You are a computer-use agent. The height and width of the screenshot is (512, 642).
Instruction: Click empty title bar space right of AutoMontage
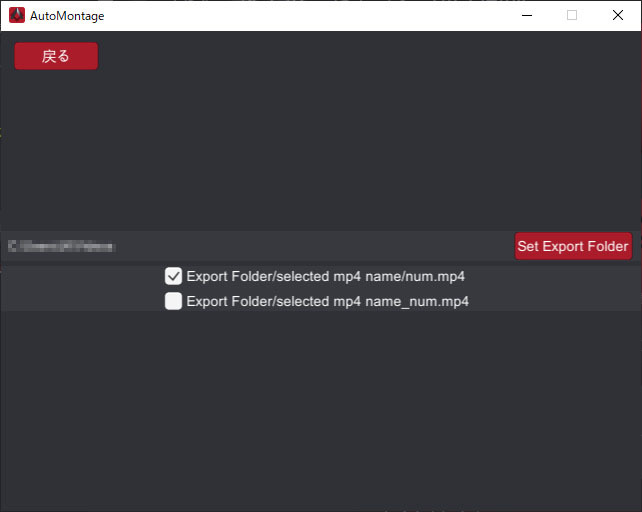pos(300,15)
